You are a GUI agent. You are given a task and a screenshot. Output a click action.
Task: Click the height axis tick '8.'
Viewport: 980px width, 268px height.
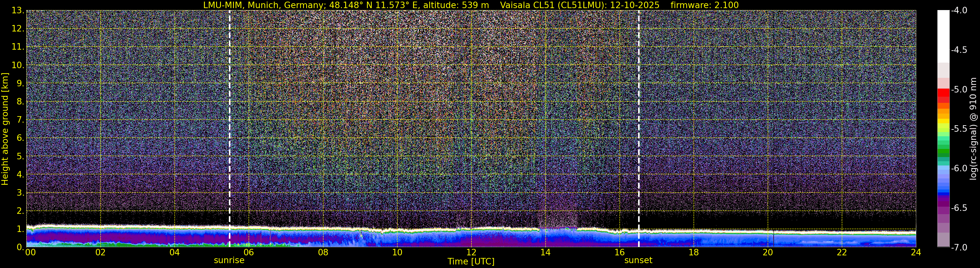(x=20, y=101)
